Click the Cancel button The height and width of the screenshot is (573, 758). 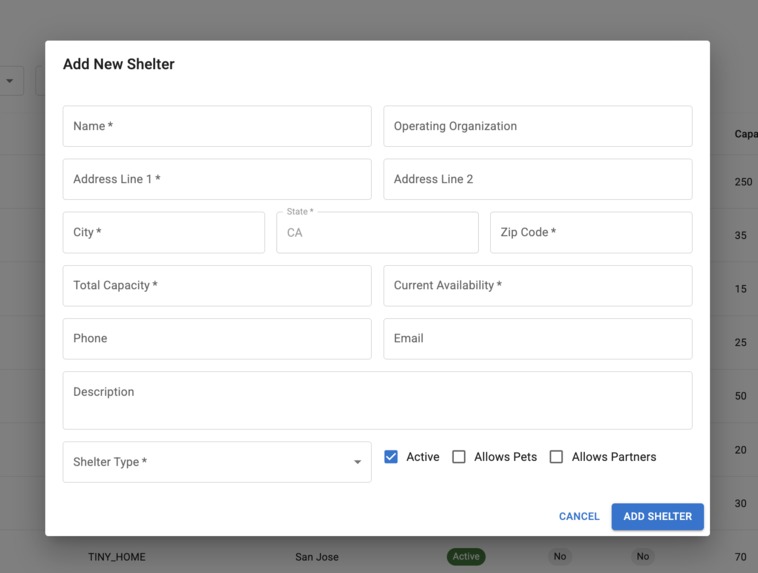(579, 516)
